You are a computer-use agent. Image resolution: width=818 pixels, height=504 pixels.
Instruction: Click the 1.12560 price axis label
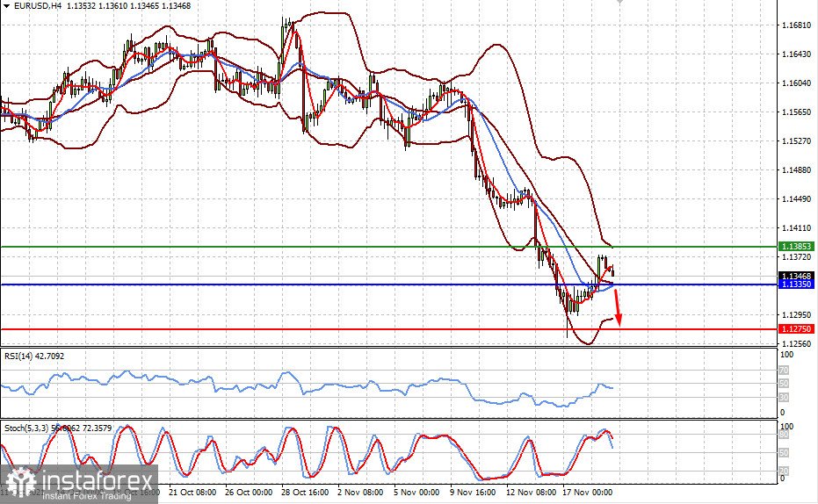797,344
